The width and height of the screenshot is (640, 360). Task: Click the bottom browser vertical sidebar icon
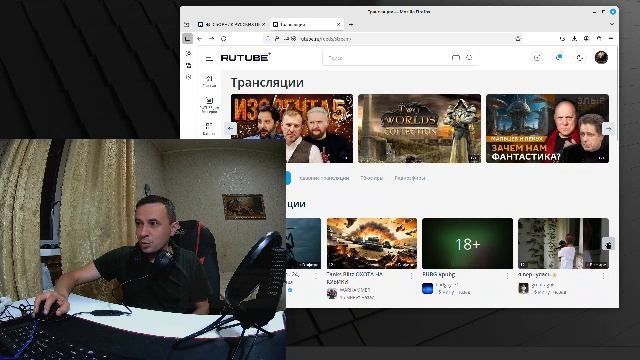click(188, 77)
